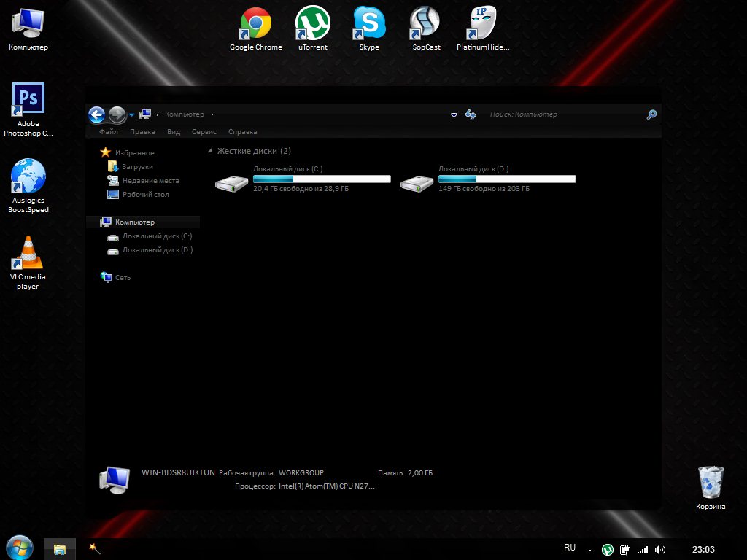Click the magnifier search icon in Explorer
Screen dimensions: 747x560
pyautogui.click(x=651, y=114)
